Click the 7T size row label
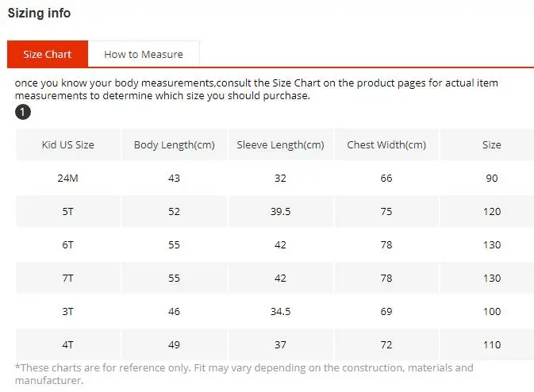534x392 pixels. [68, 278]
